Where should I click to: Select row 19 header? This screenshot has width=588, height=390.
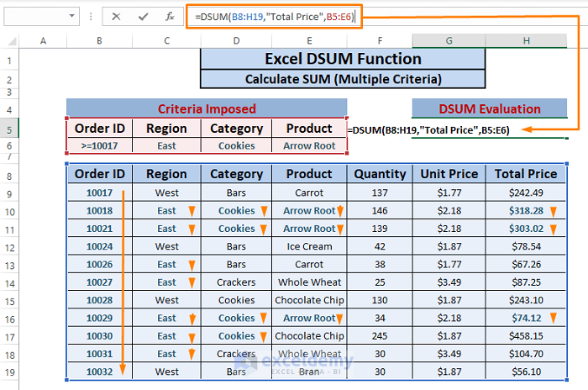tap(9, 372)
